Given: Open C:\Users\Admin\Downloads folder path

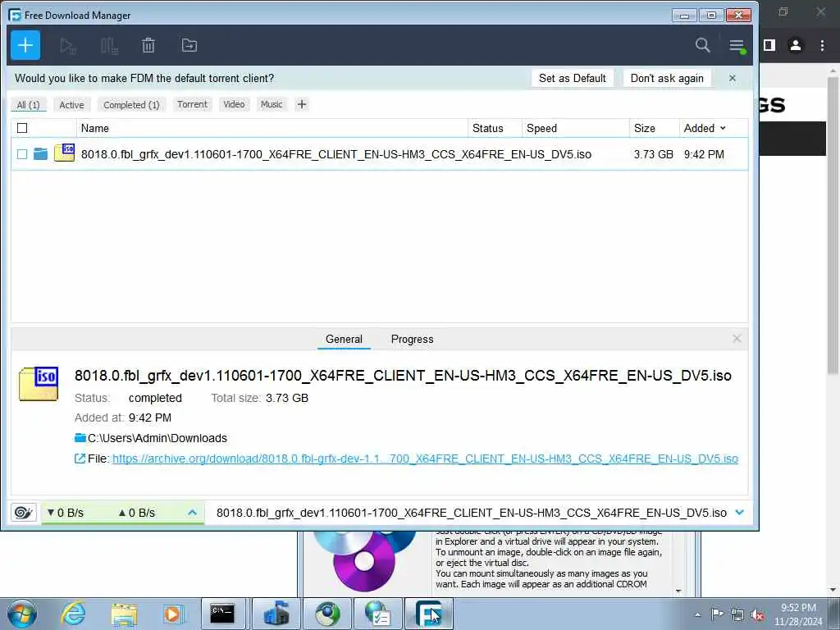Looking at the screenshot, I should click(x=157, y=438).
